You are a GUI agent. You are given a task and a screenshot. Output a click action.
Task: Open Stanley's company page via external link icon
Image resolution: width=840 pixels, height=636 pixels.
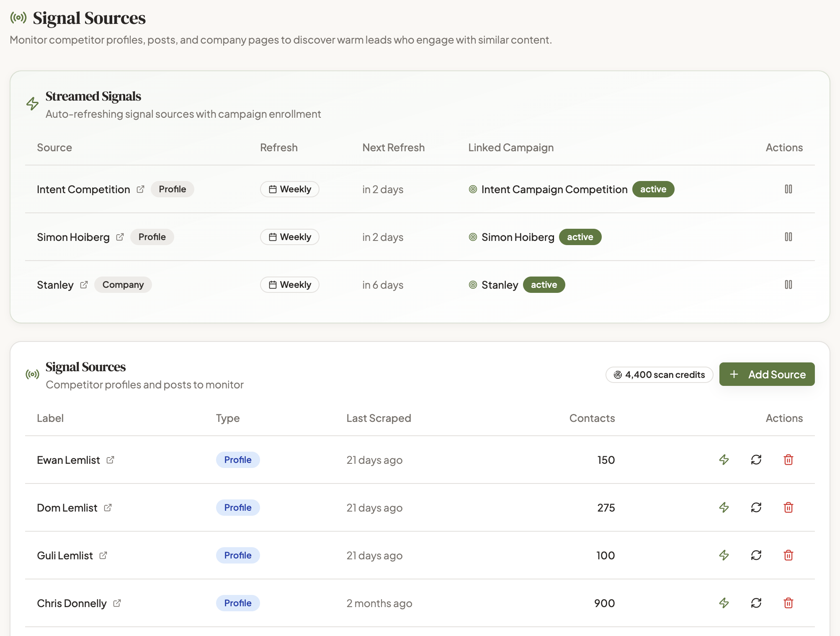(84, 284)
